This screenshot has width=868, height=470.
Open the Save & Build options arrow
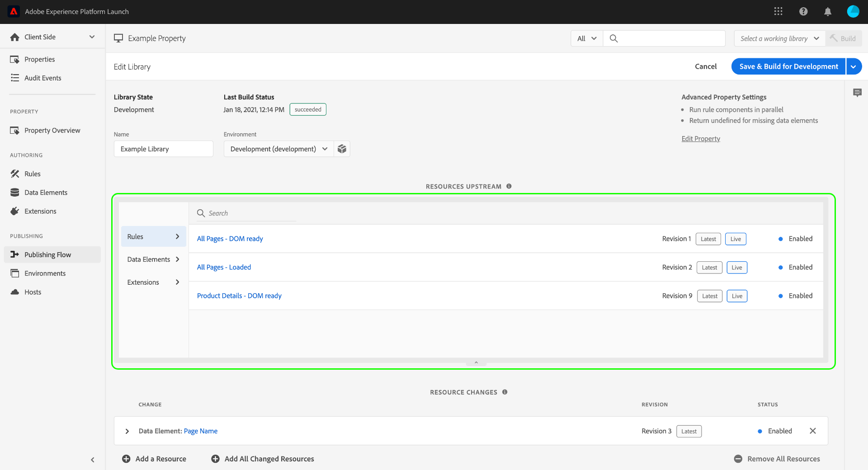tap(854, 66)
